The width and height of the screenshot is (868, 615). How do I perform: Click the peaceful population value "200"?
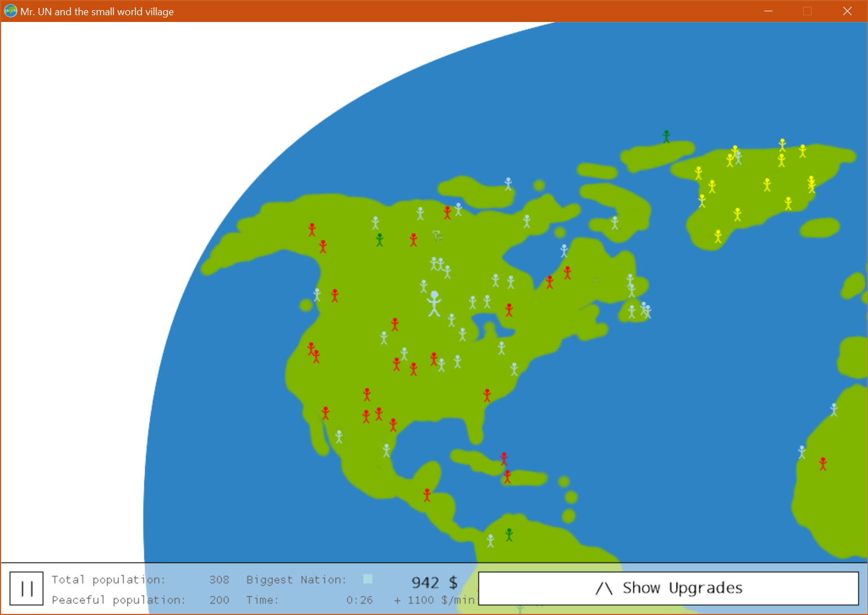coord(219,600)
